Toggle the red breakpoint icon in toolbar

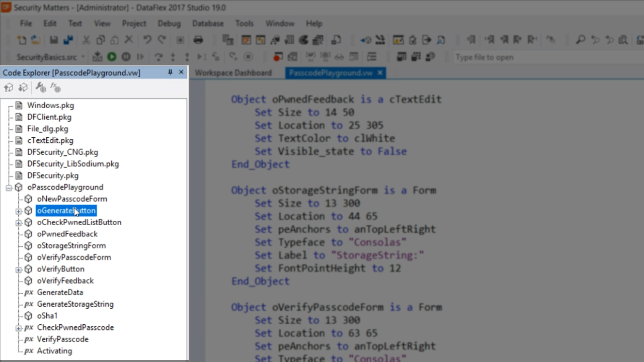[x=278, y=57]
